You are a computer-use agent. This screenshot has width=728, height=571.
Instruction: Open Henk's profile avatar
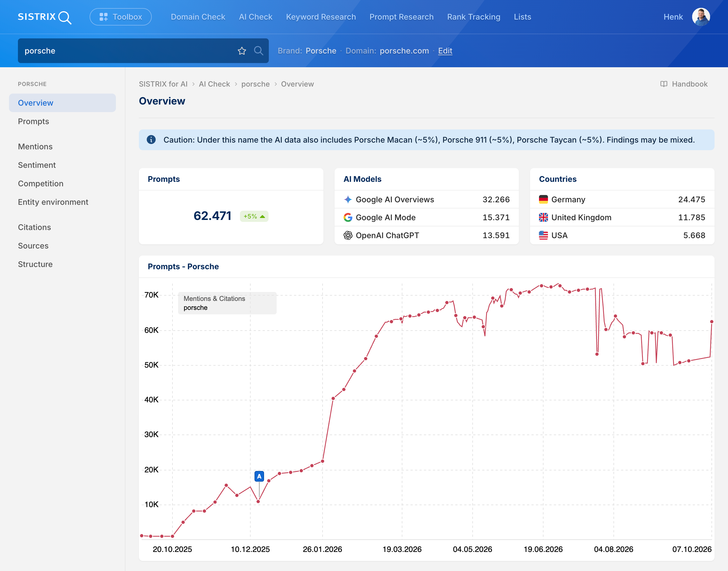pyautogui.click(x=701, y=17)
